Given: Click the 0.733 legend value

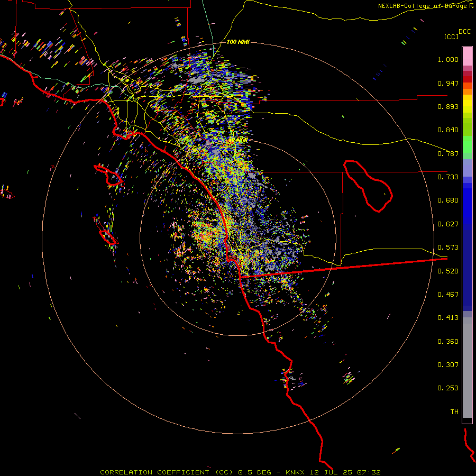Looking at the screenshot, I should tap(448, 177).
